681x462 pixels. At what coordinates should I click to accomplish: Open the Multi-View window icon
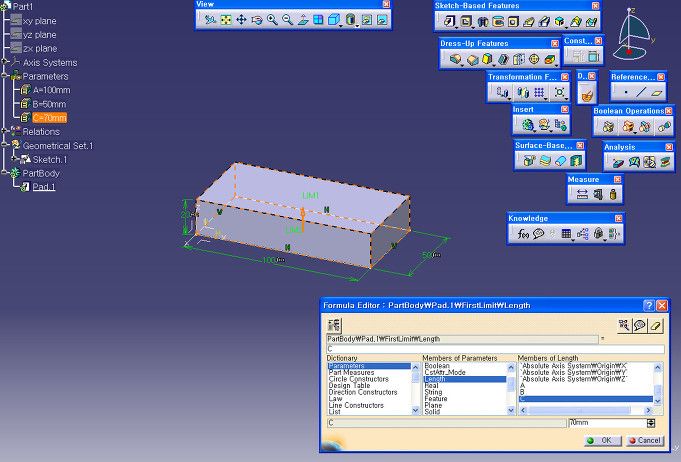click(x=318, y=20)
